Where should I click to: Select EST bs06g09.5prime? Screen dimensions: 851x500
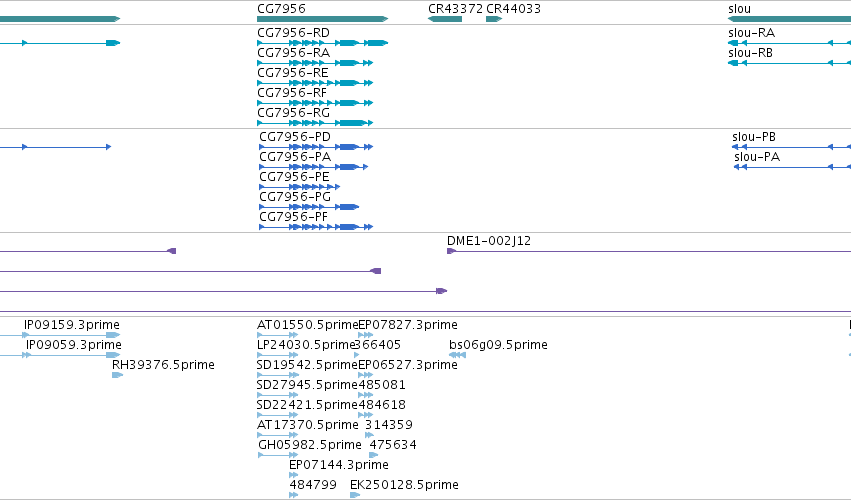tap(498, 345)
